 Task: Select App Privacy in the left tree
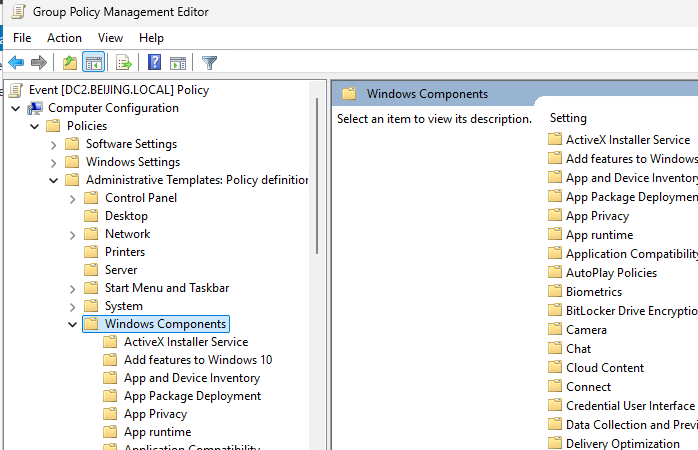[x=155, y=414]
